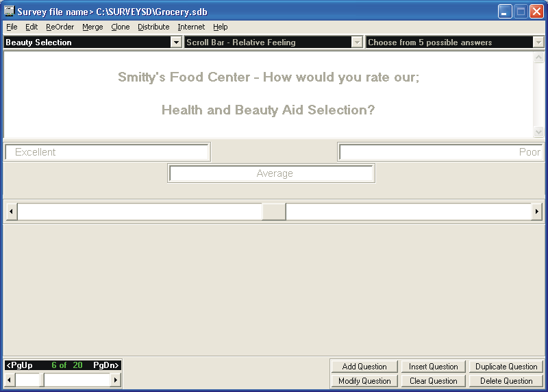Click the Delete Question button

tap(506, 381)
